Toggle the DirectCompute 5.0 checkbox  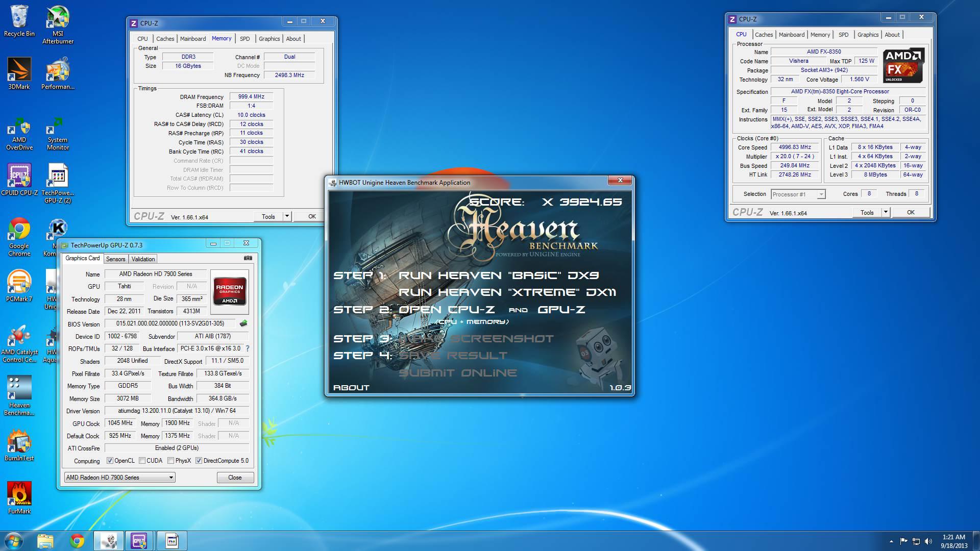click(199, 461)
